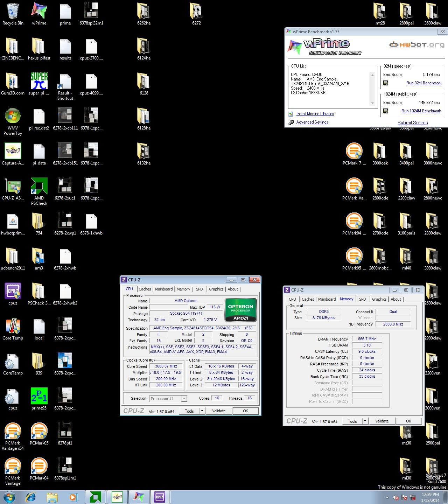Switch to Mainboard tab in CPU-Z CPU window
The image size is (448, 504).
[x=164, y=289]
